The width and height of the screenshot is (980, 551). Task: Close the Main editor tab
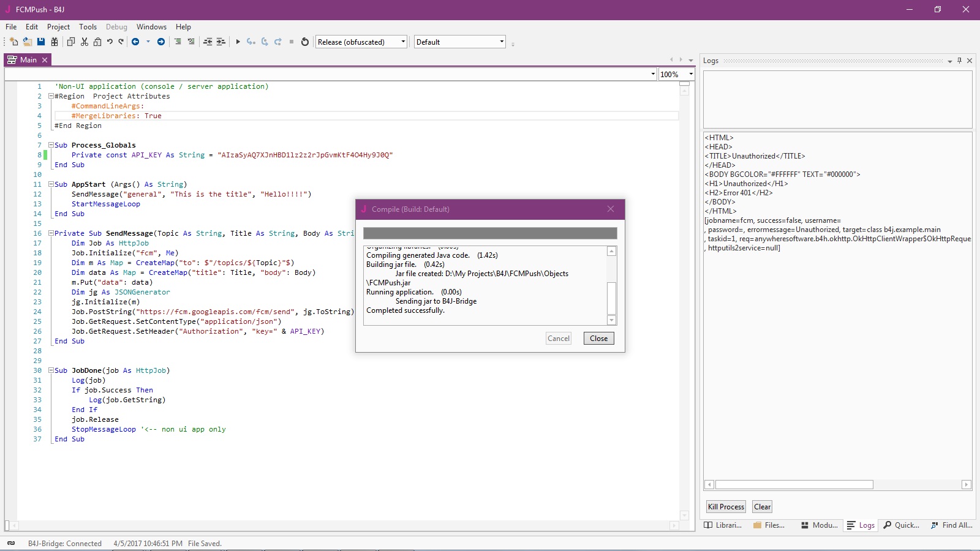(45, 60)
